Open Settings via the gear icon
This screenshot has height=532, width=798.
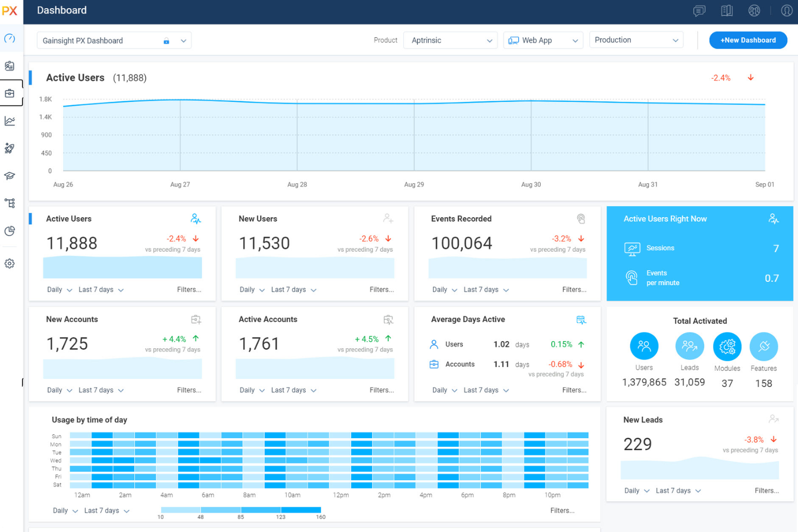coord(10,263)
